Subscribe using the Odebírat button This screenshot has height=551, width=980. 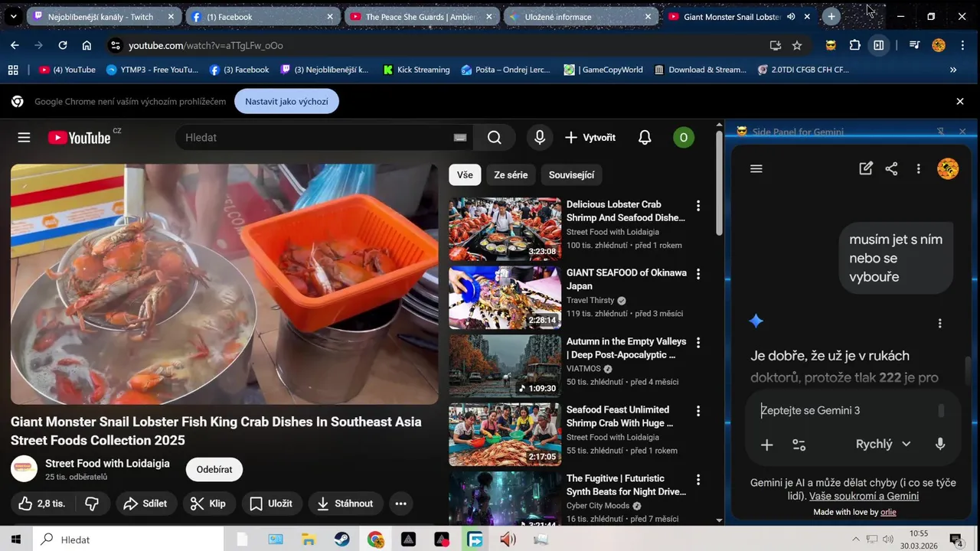tap(214, 470)
